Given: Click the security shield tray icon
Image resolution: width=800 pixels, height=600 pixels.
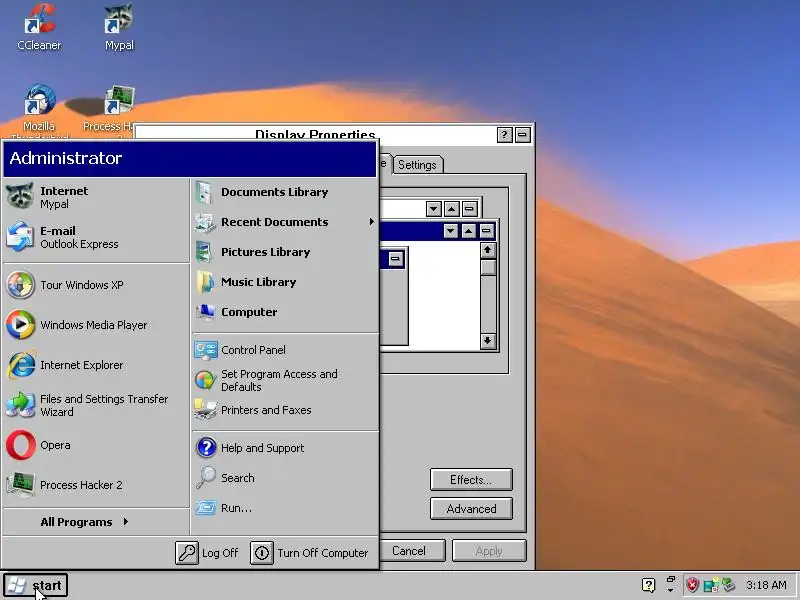Looking at the screenshot, I should [x=692, y=585].
